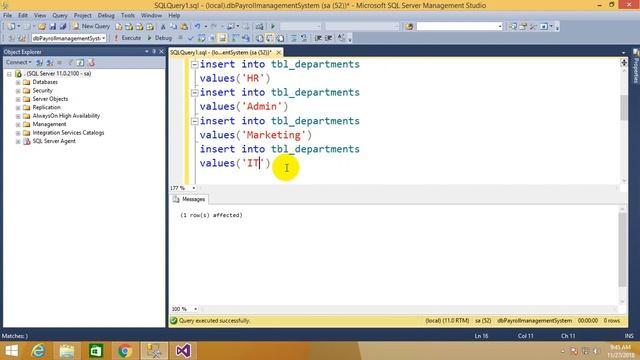Viewport: 640px width, 360px height.
Task: Click the last icon on Object Explorer toolbar
Action: pos(91,62)
